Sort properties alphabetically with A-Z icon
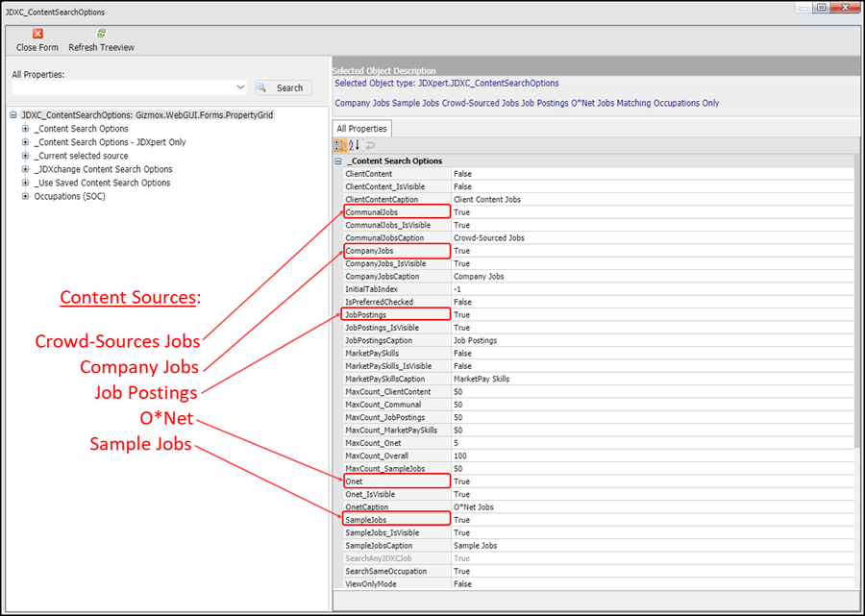Image resolution: width=865 pixels, height=616 pixels. click(354, 145)
